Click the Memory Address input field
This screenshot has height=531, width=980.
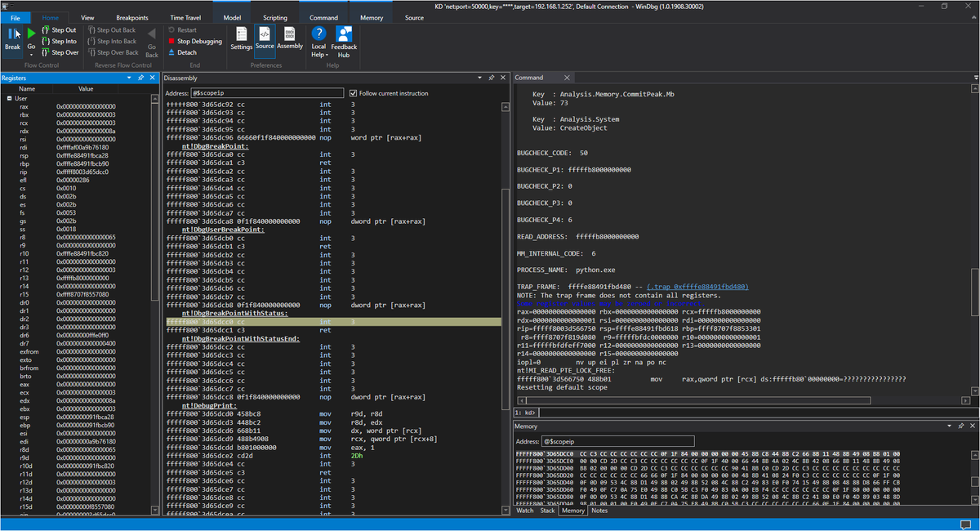[618, 441]
